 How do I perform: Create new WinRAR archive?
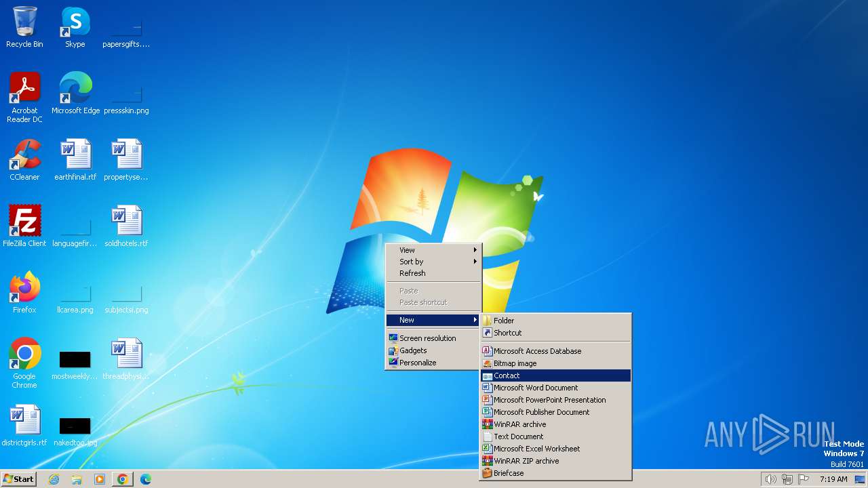tap(556, 424)
